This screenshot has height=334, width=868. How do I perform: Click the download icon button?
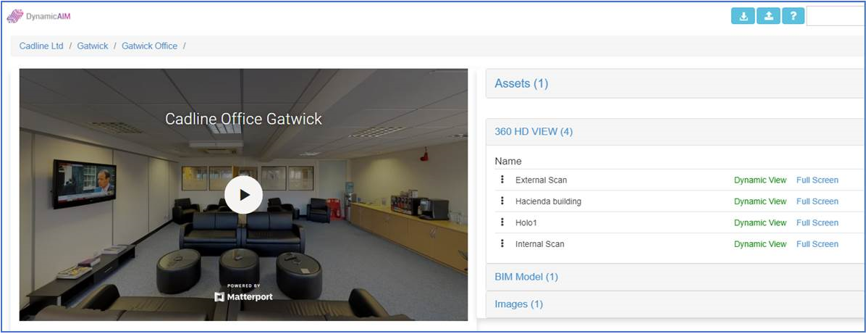(743, 16)
